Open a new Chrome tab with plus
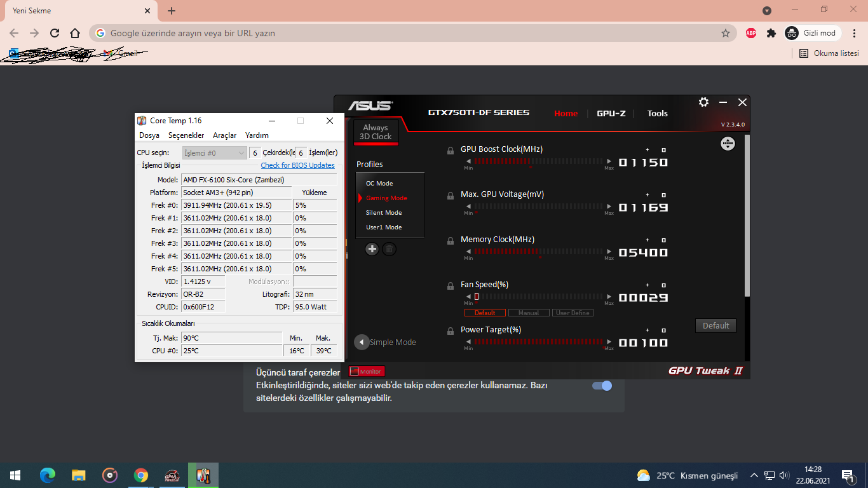The width and height of the screenshot is (868, 488). point(172,11)
